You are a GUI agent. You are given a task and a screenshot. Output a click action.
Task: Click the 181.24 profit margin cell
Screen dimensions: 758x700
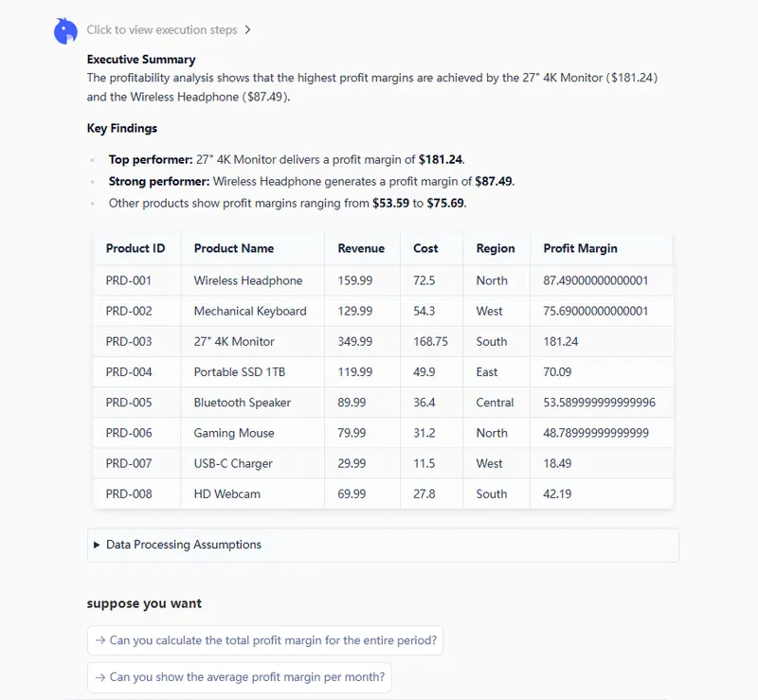click(x=561, y=341)
